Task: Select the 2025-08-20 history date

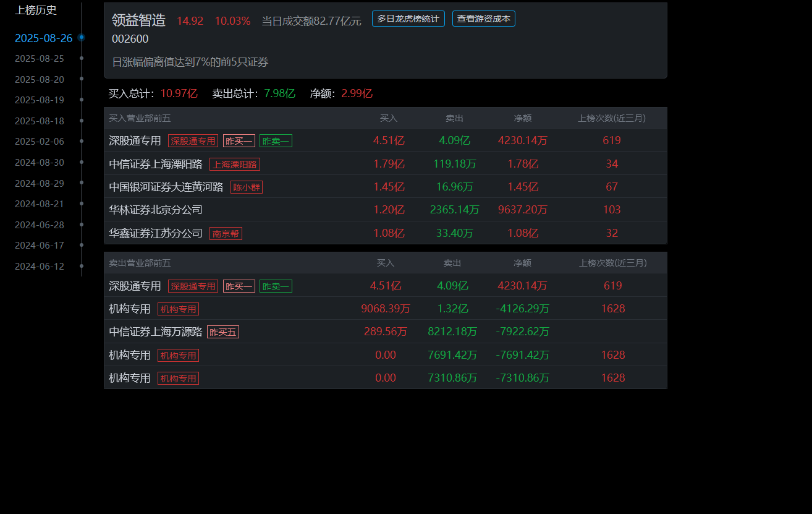Action: tap(40, 80)
